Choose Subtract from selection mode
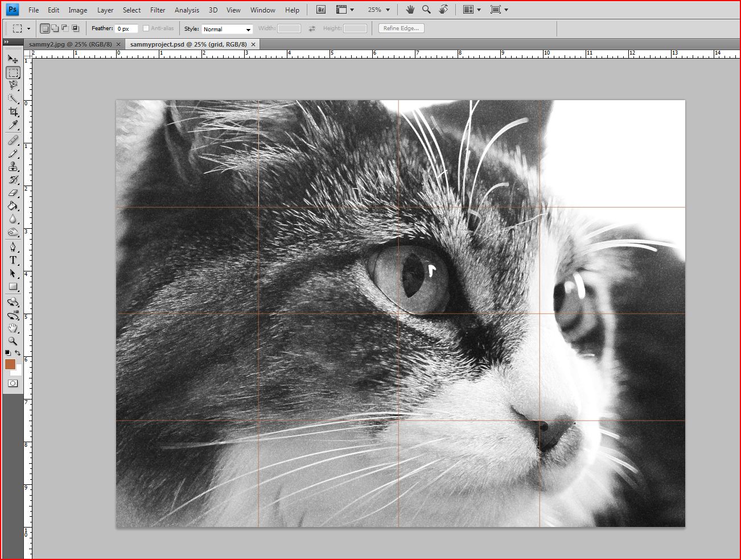Image resolution: width=741 pixels, height=560 pixels. 65,28
